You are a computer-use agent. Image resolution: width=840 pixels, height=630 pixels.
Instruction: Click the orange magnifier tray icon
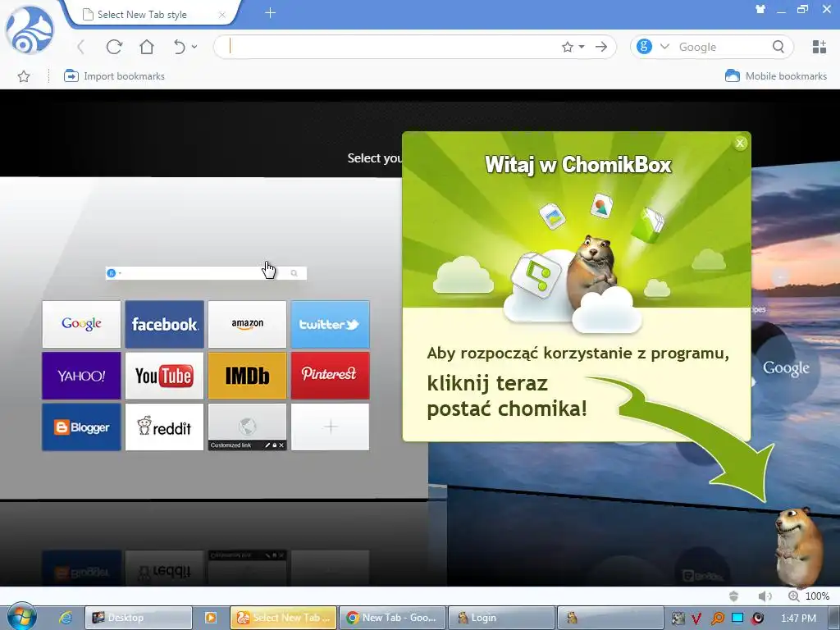tap(717, 619)
